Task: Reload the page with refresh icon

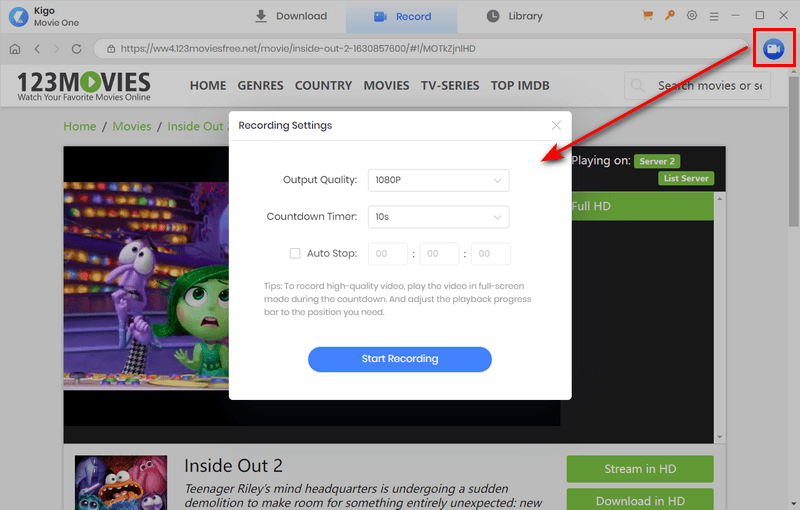Action: click(x=77, y=49)
